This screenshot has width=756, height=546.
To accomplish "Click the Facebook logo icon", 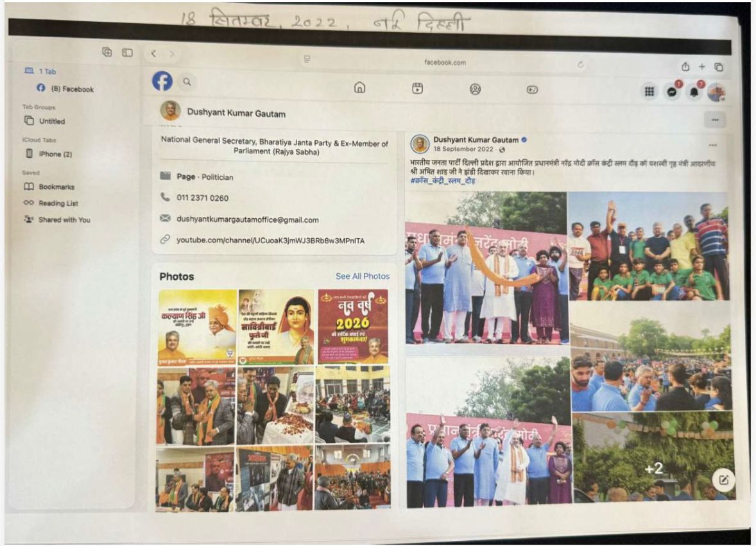I will coord(162,81).
